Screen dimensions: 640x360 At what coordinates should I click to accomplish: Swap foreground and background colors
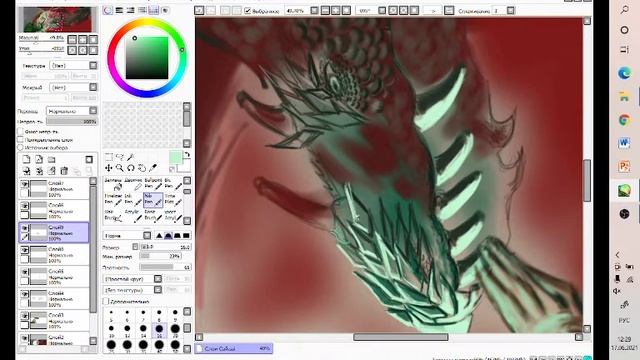pyautogui.click(x=187, y=154)
